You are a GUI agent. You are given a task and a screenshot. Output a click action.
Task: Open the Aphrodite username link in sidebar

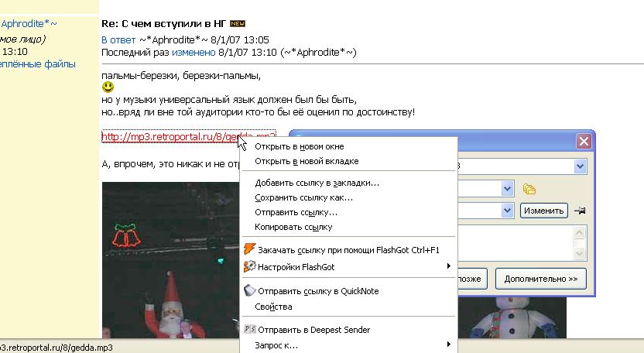point(29,24)
